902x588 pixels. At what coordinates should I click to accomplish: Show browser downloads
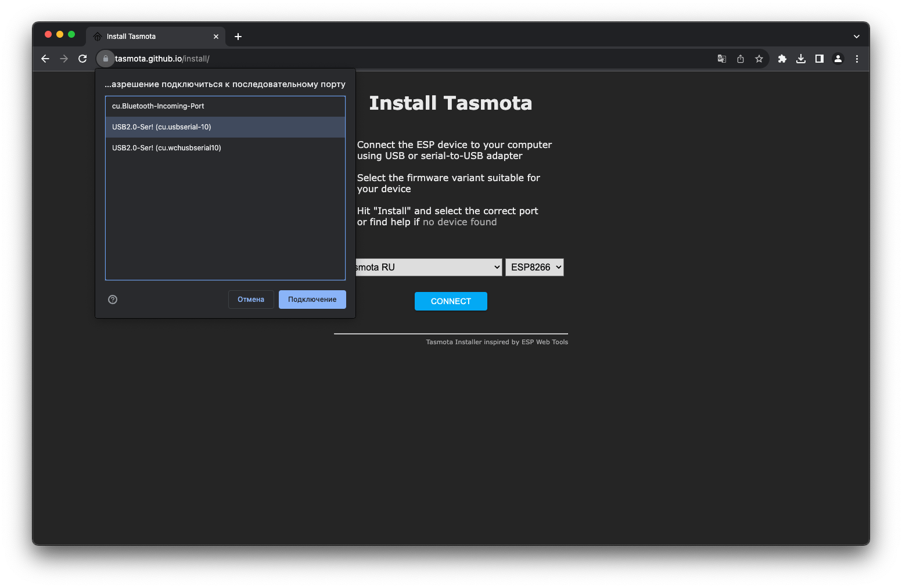(800, 59)
